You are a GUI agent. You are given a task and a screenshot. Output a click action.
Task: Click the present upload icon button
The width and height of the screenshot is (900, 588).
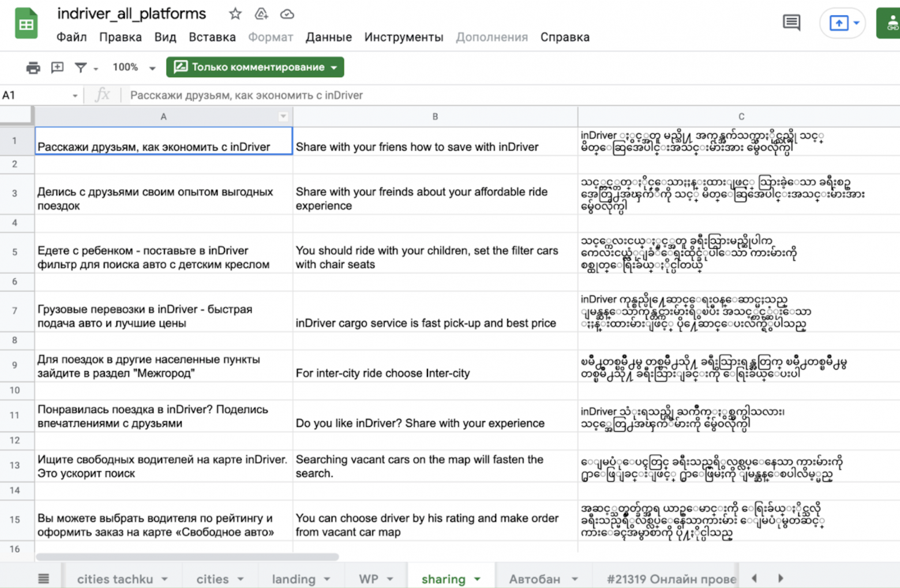[838, 23]
